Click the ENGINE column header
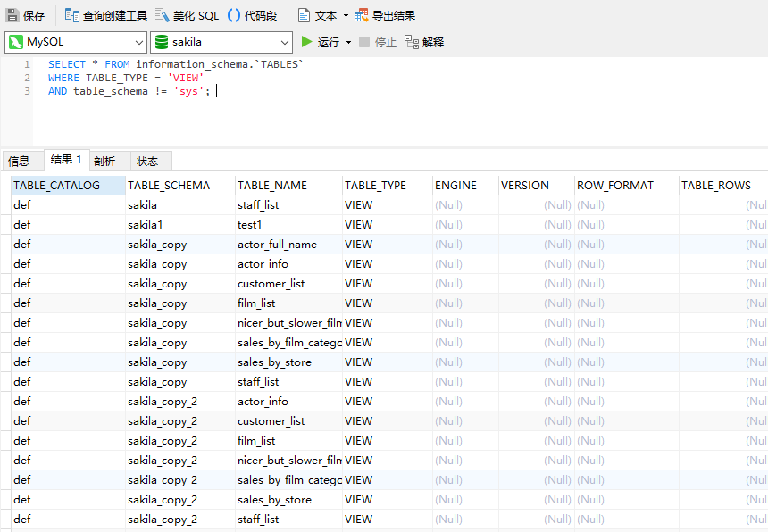 tap(465, 186)
